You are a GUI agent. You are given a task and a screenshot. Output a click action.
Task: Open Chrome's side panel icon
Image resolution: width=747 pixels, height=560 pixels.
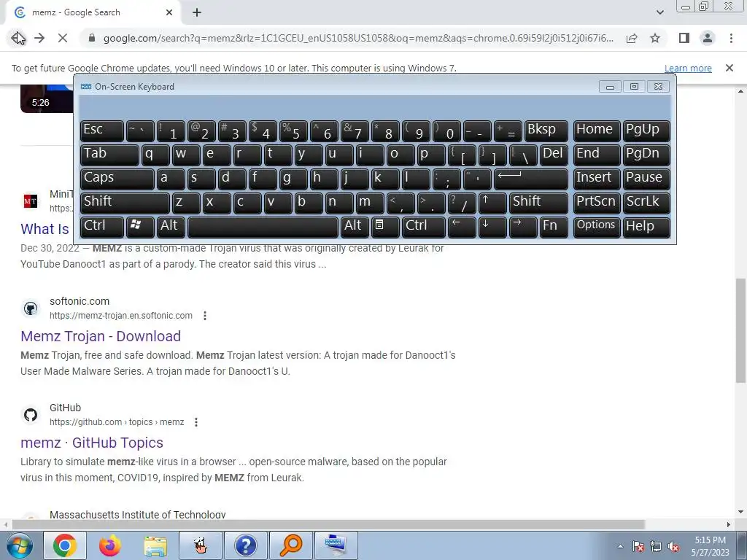pos(684,38)
